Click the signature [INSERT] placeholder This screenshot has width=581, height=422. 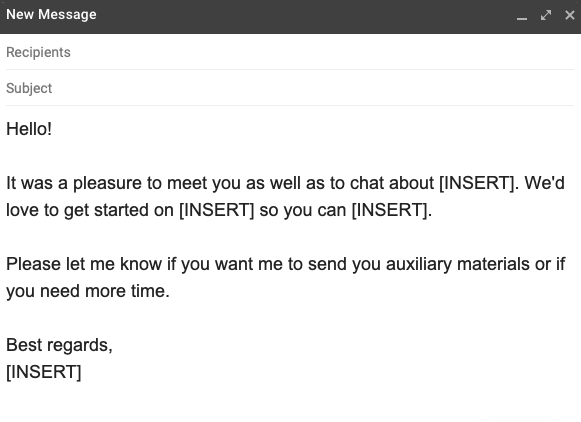[x=44, y=372]
